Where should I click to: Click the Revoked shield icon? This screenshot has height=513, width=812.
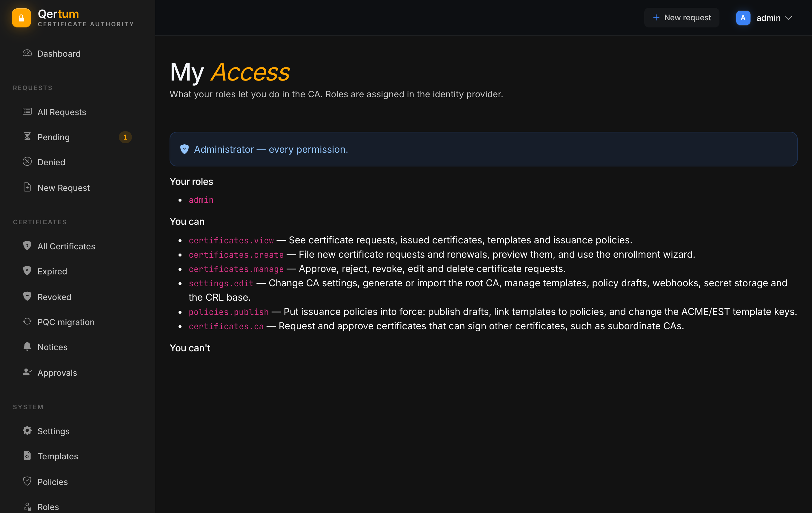click(27, 296)
